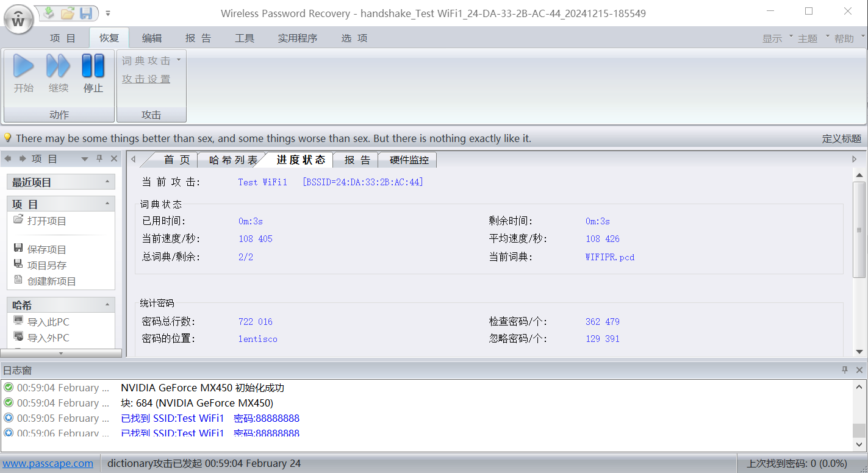Collapse the 最近项目 section
868x473 pixels.
[108, 181]
